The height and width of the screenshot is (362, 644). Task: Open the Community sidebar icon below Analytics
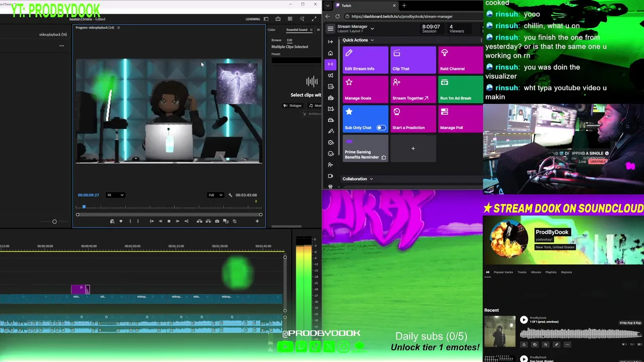click(x=330, y=98)
